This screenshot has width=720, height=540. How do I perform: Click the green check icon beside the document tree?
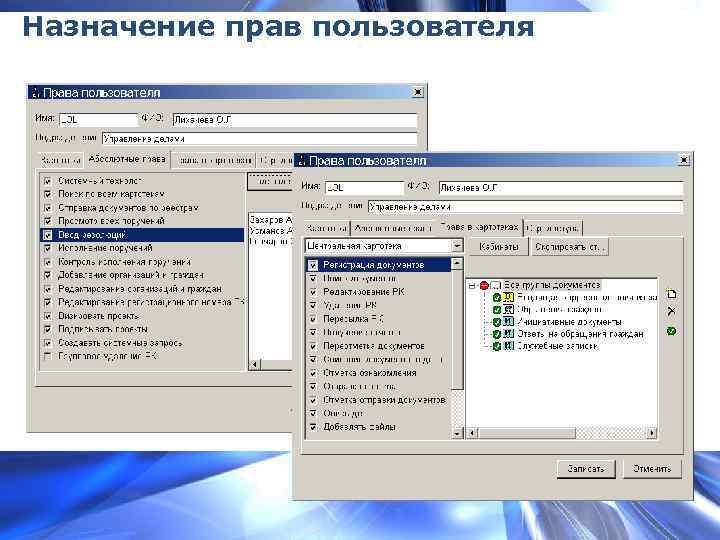coord(671,331)
